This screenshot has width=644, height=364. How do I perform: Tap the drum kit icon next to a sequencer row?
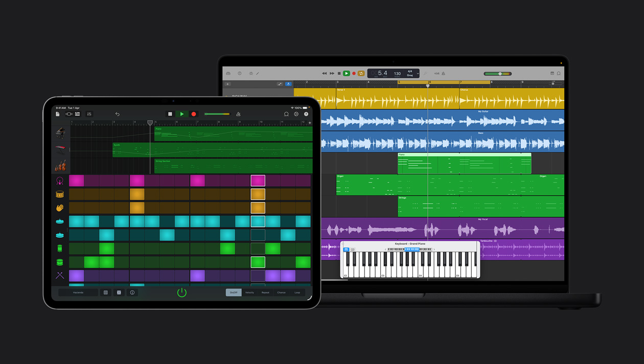pyautogui.click(x=60, y=194)
